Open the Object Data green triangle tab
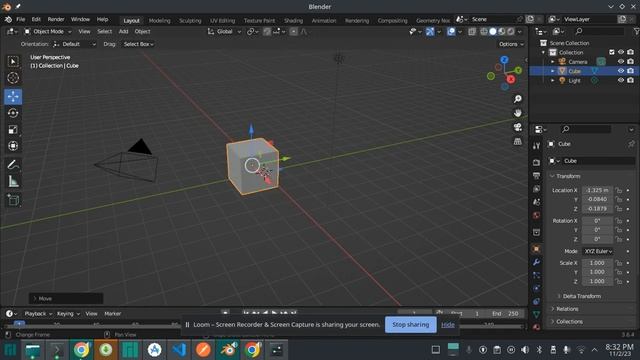Screen dimensions: 640x360 coord(536,314)
